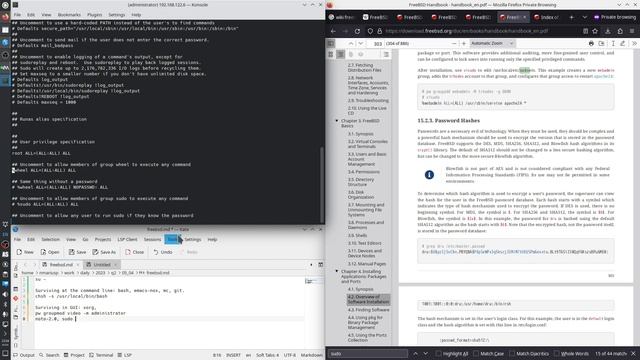Select the PDF text tool icon

613,43
